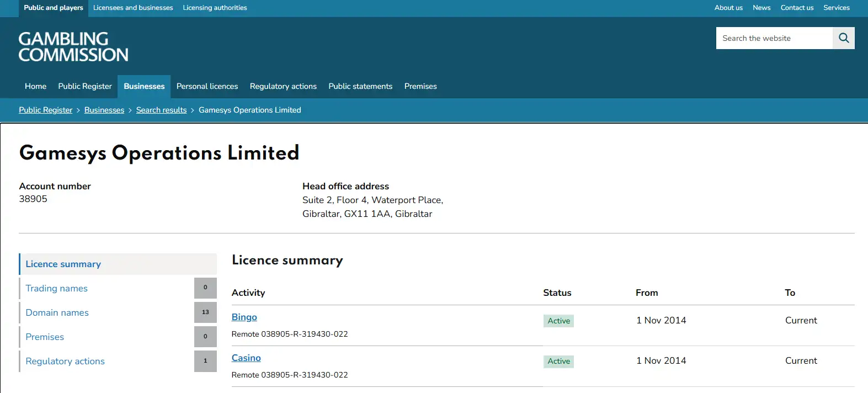The width and height of the screenshot is (868, 393).
Task: Go to About us page
Action: [728, 8]
